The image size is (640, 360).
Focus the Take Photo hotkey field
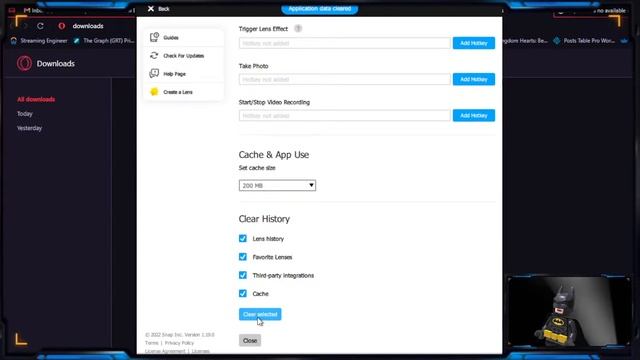[345, 79]
